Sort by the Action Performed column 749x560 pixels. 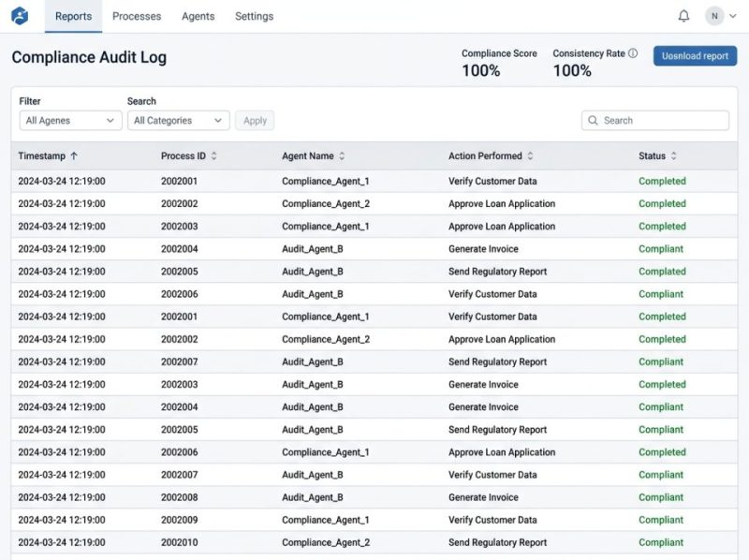(530, 155)
